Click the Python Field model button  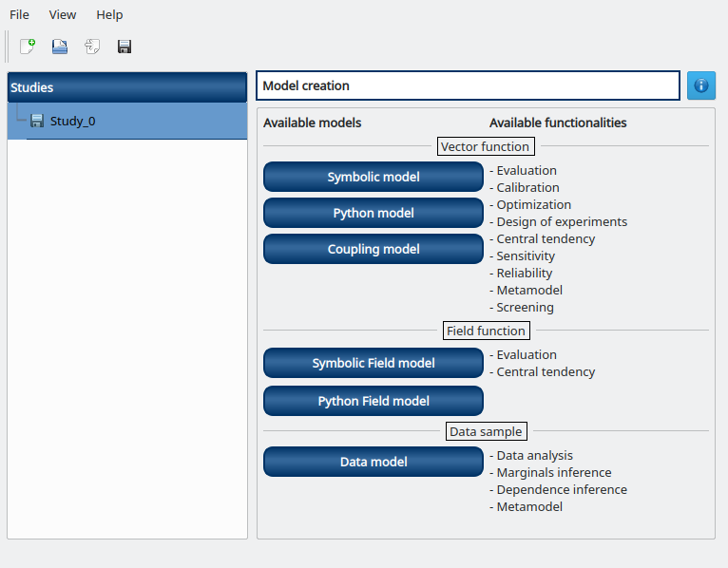tap(374, 401)
